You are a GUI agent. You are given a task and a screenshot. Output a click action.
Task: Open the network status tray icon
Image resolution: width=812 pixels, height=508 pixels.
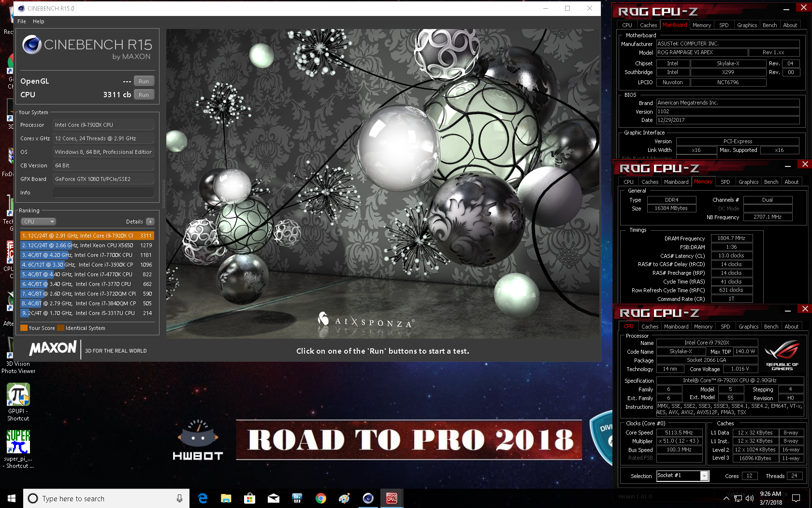point(738,498)
